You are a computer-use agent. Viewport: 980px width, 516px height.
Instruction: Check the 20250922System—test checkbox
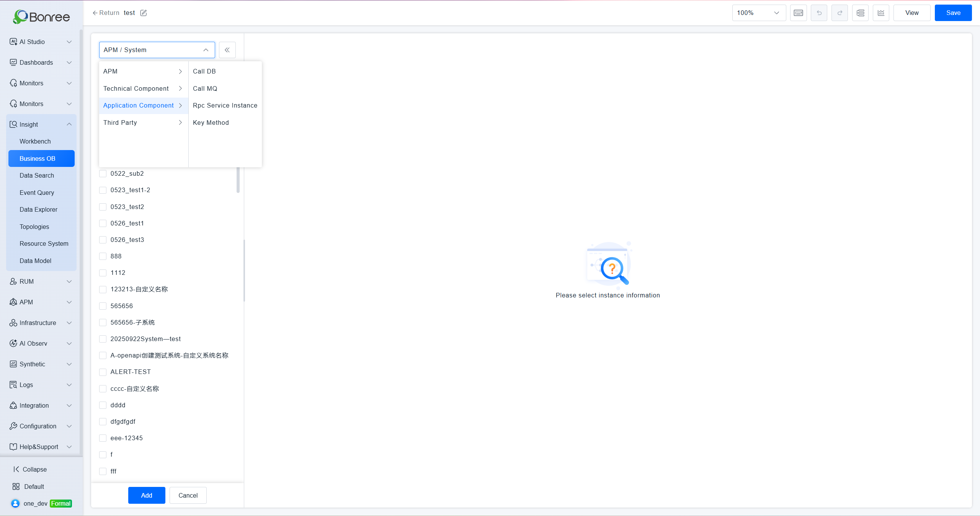103,339
